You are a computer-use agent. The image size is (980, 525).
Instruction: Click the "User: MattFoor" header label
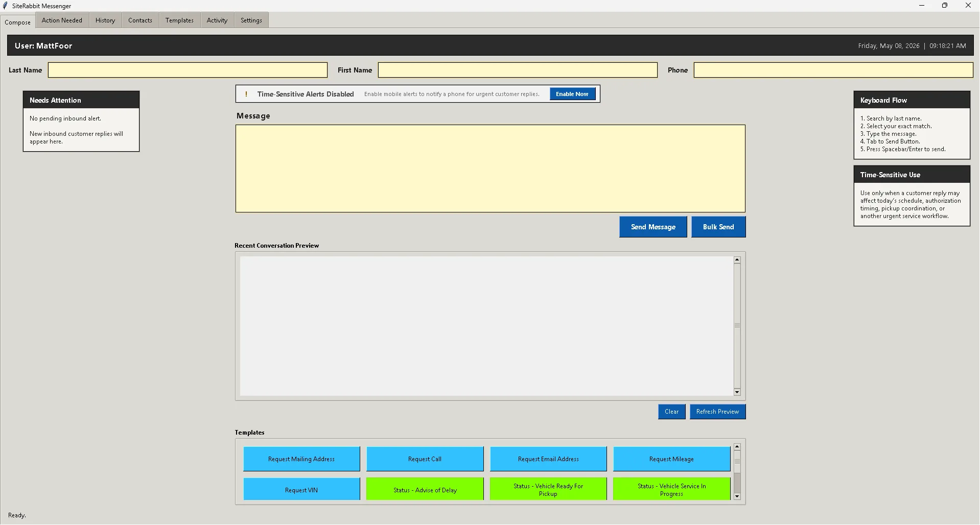tap(43, 45)
